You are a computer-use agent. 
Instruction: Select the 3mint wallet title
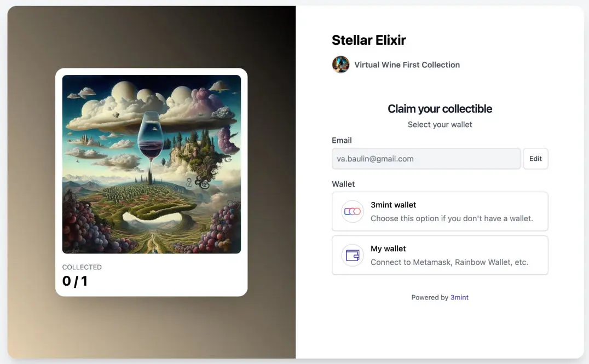393,205
